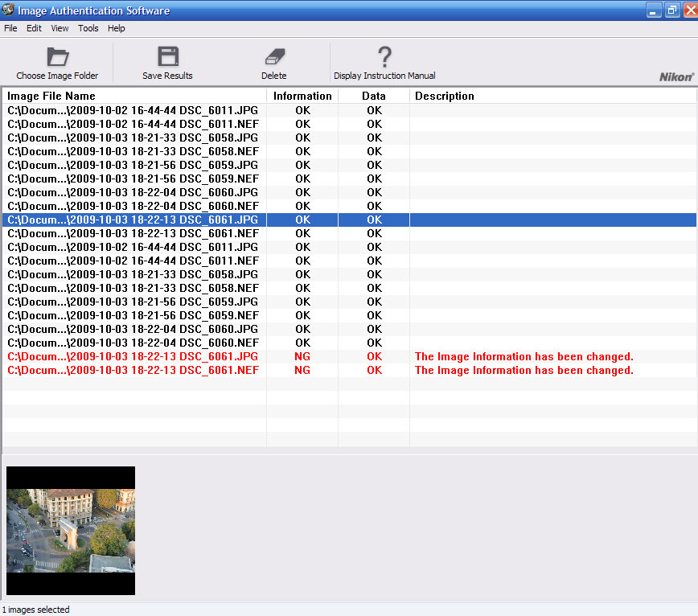Select the red DSC_6061.JPG row marked NG
Image resolution: width=698 pixels, height=616 pixels.
[x=133, y=356]
